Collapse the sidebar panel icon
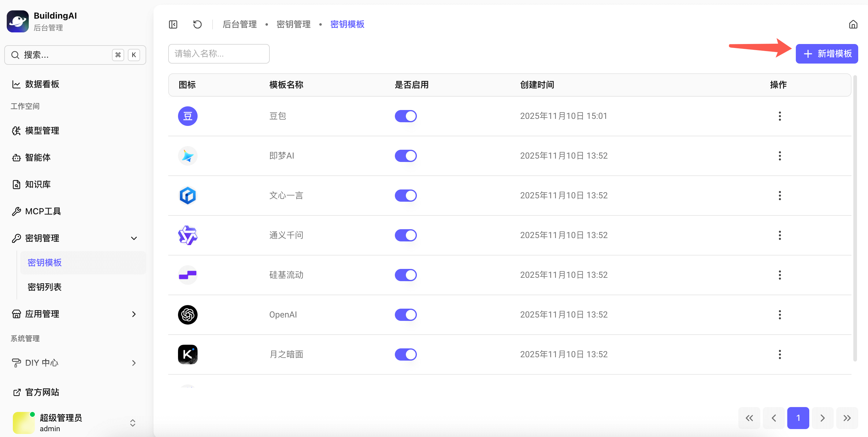This screenshot has height=437, width=868. (x=173, y=24)
